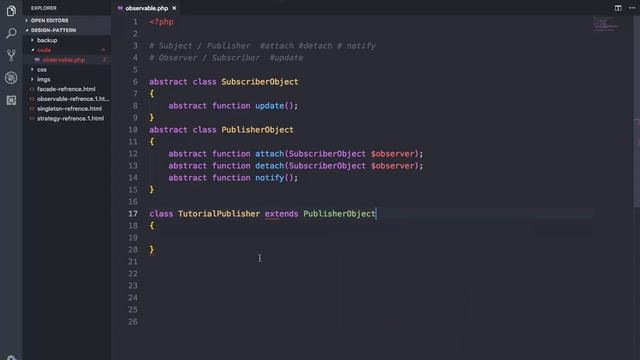Open the Manage gear icon

click(11, 357)
